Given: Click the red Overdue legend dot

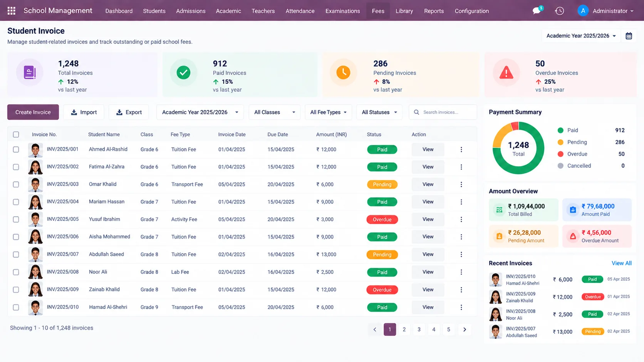Looking at the screenshot, I should 560,154.
